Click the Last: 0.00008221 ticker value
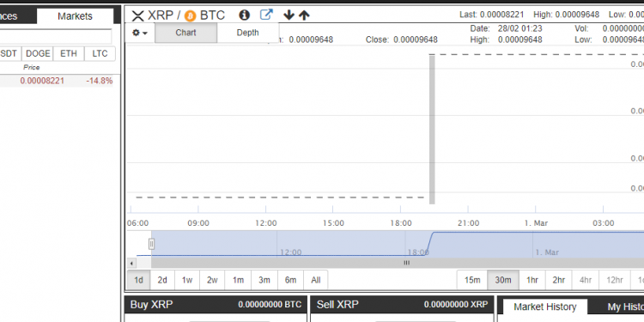 (492, 15)
